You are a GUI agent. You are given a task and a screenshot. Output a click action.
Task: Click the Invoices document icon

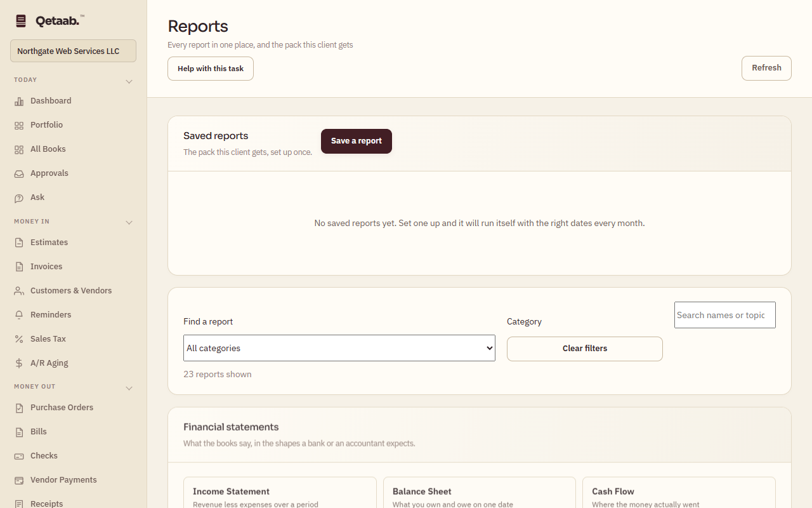click(x=19, y=267)
